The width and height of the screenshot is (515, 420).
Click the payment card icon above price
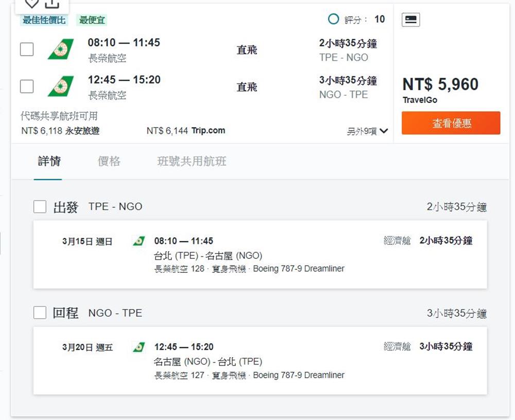(410, 20)
